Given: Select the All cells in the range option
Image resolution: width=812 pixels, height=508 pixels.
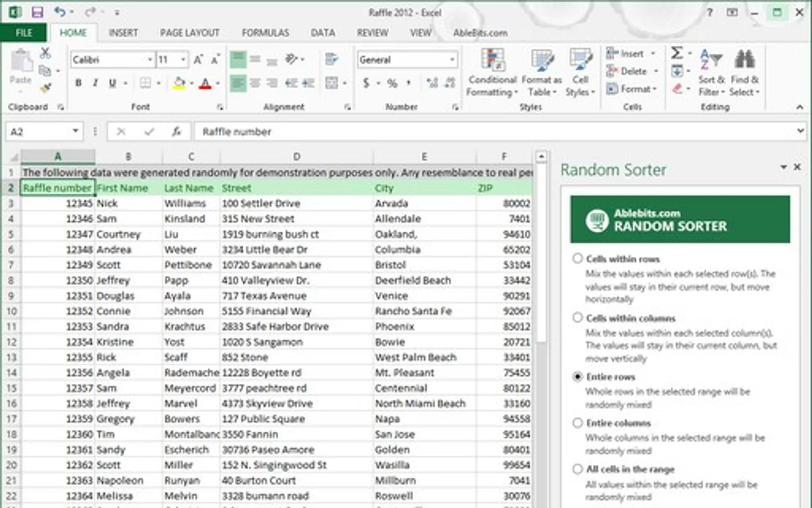Looking at the screenshot, I should coord(577,469).
